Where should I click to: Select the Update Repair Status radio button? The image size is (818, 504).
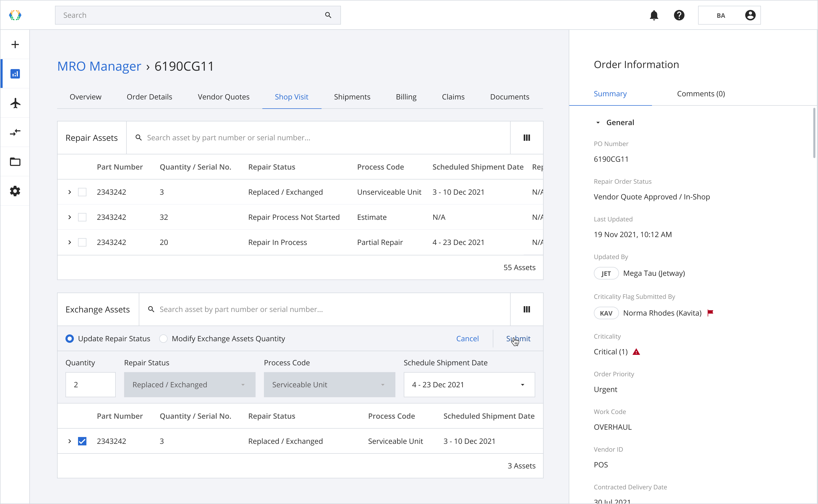tap(69, 339)
